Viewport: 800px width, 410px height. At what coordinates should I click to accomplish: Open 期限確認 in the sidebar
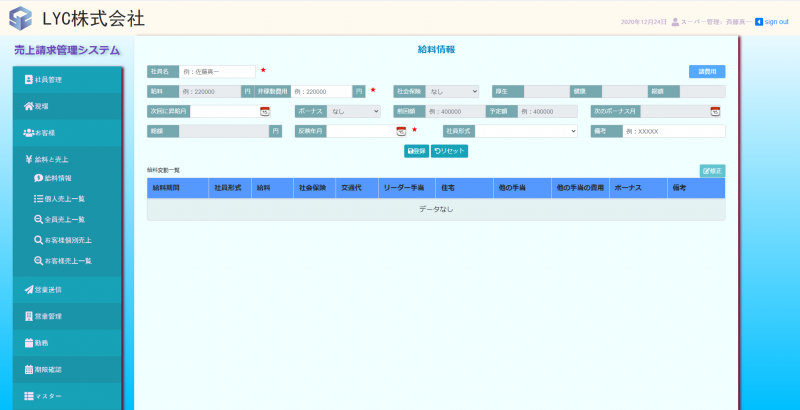[67, 369]
